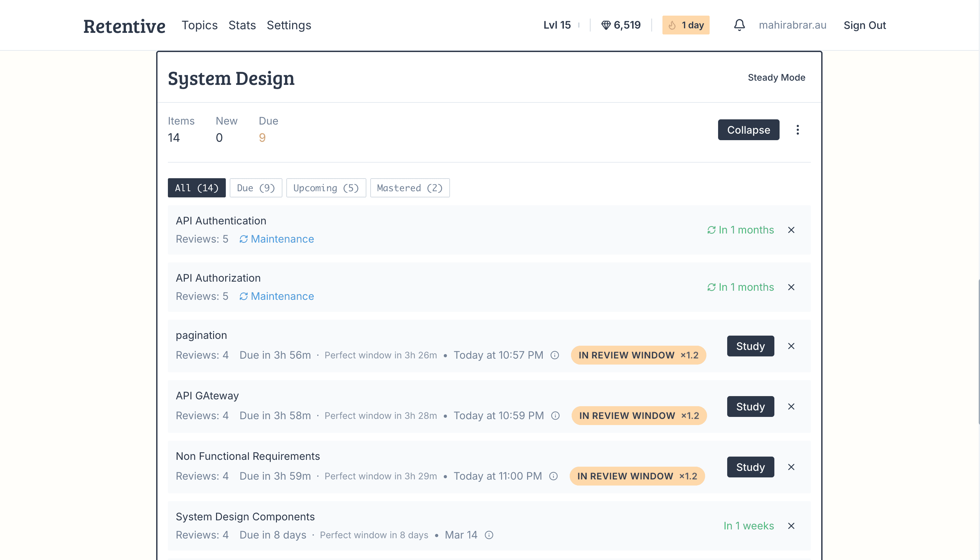Select the Upcoming (5) filter

pyautogui.click(x=326, y=188)
